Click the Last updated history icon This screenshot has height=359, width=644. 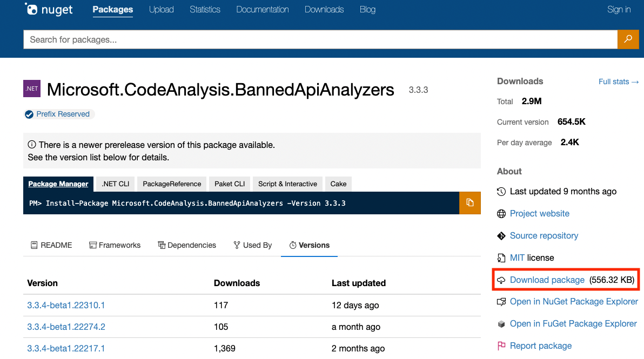click(501, 192)
